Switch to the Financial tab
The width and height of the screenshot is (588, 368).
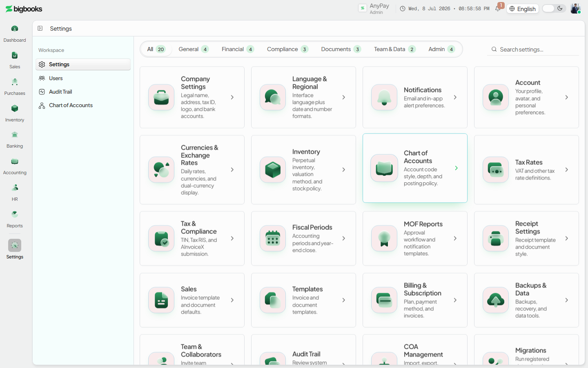[238, 49]
